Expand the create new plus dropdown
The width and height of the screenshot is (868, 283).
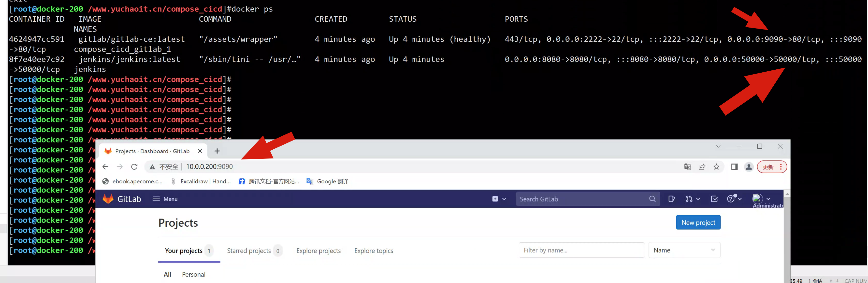tap(499, 199)
